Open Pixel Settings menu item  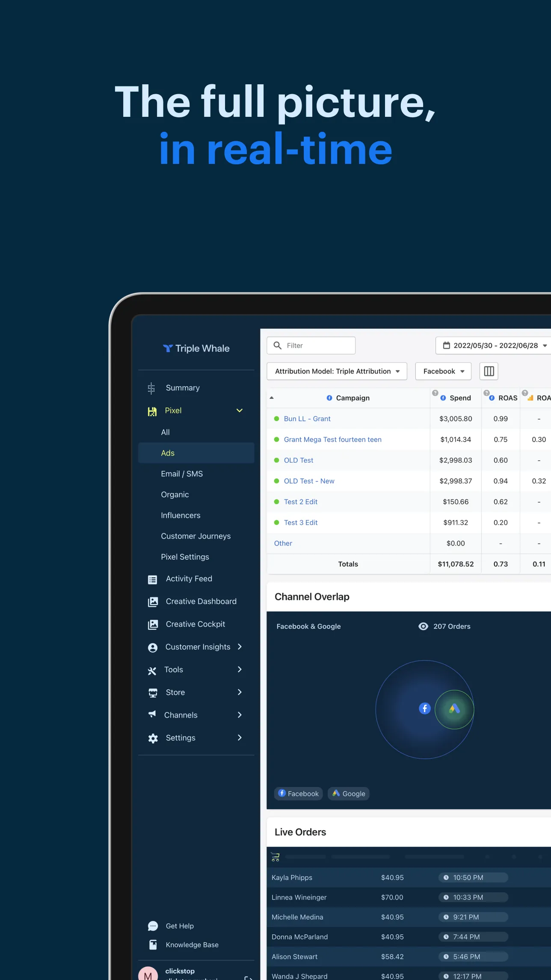click(185, 557)
